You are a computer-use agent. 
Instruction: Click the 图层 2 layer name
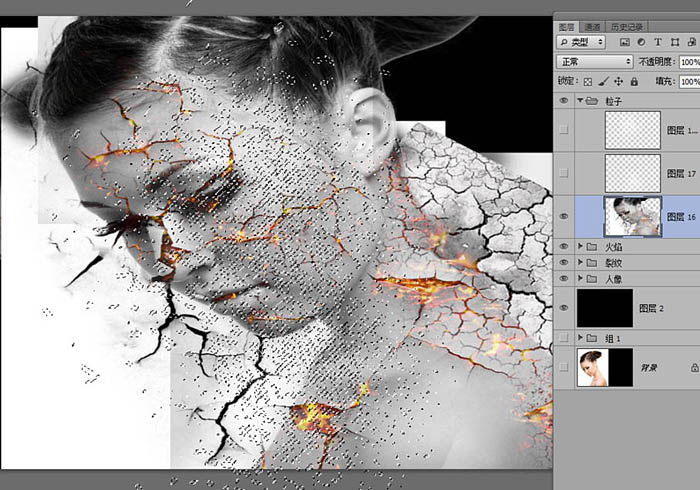point(651,308)
